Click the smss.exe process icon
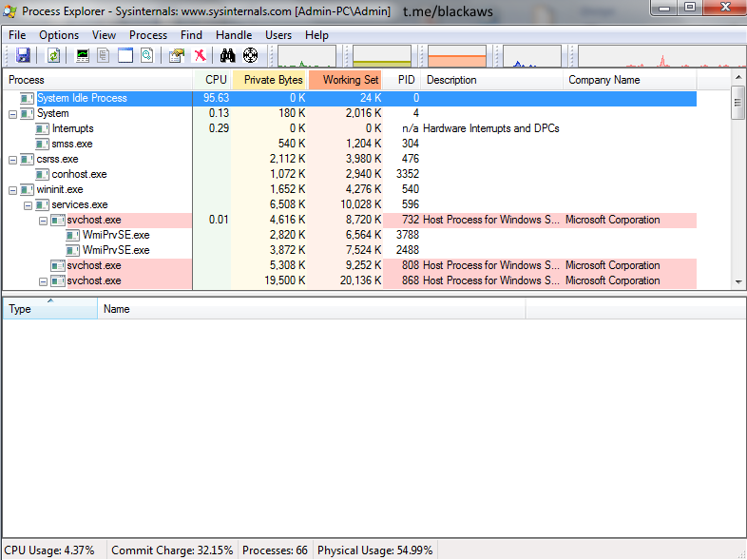 [42, 144]
